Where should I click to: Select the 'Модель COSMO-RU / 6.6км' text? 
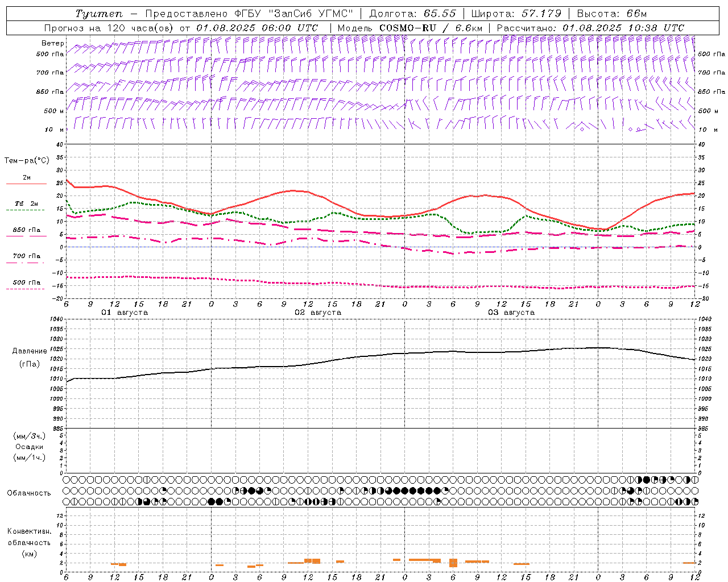410,28
